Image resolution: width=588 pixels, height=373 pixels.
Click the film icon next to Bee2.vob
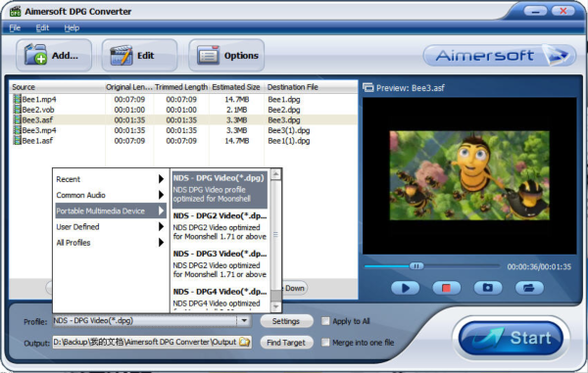[x=18, y=110]
